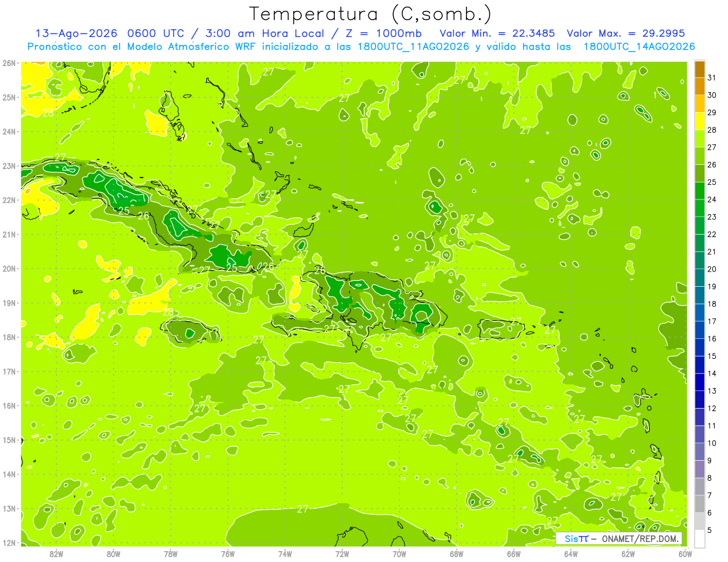Image resolution: width=728 pixels, height=562 pixels.
Task: Click the "19N" latitude axis label
Action: [9, 303]
